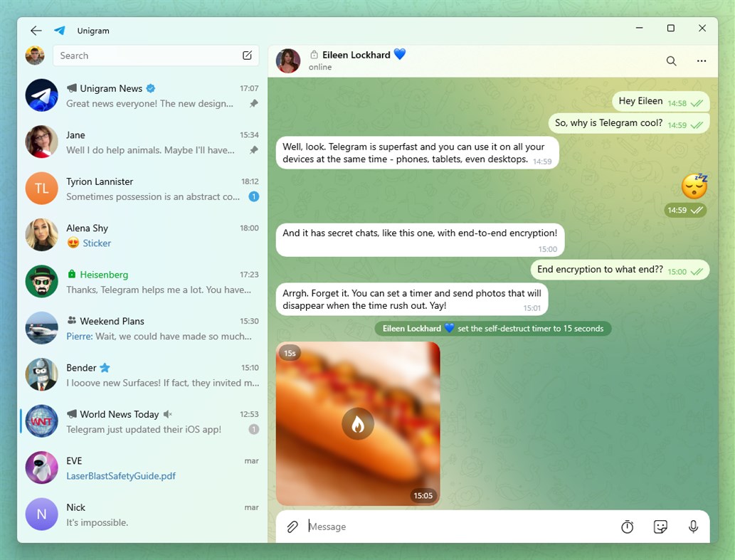The image size is (735, 560).
Task: Click the self-destruct timer notice banner
Action: 492,328
